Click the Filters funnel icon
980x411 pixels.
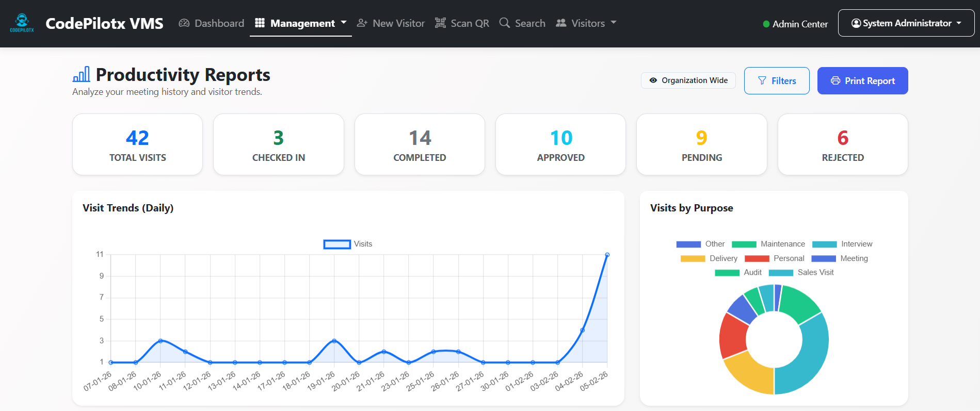point(762,80)
